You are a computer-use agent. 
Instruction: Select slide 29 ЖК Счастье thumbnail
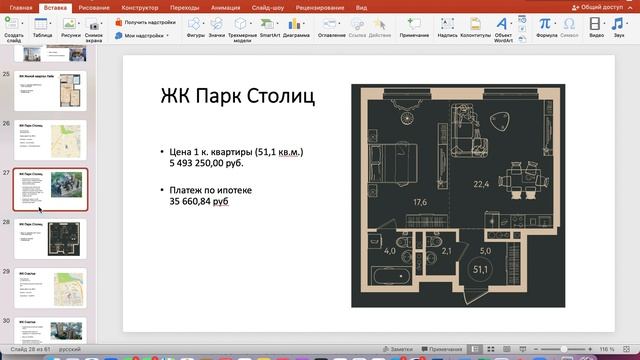(x=50, y=288)
